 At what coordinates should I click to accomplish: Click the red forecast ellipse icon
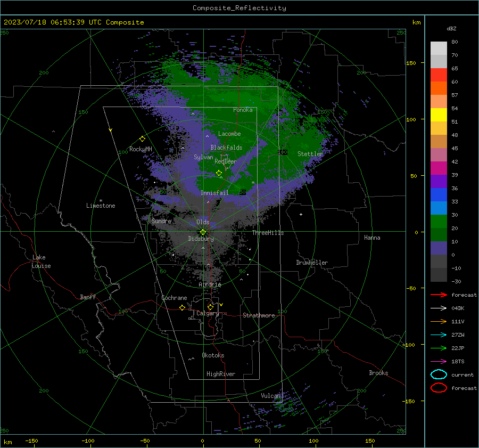(x=439, y=388)
